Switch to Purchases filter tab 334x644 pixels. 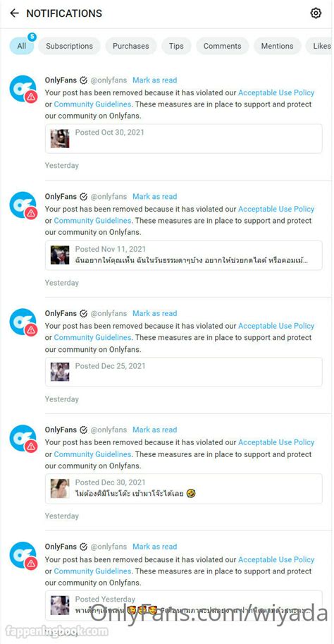tap(131, 46)
